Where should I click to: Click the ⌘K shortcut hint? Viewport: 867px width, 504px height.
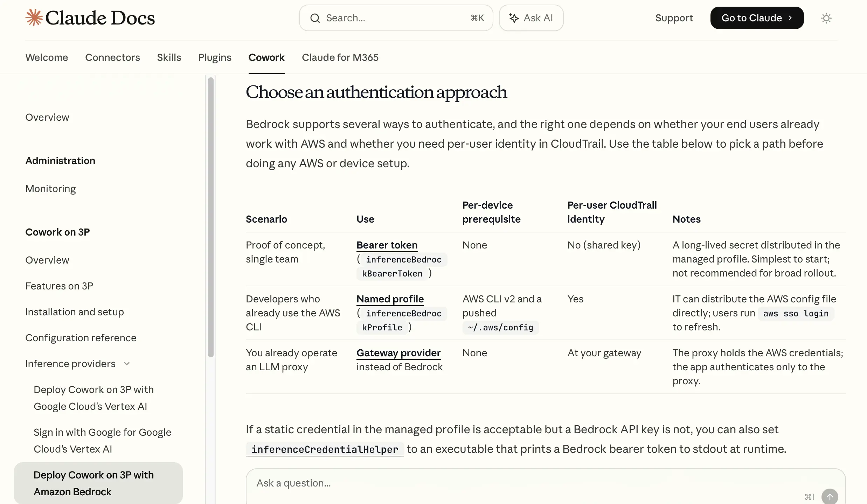pos(477,18)
